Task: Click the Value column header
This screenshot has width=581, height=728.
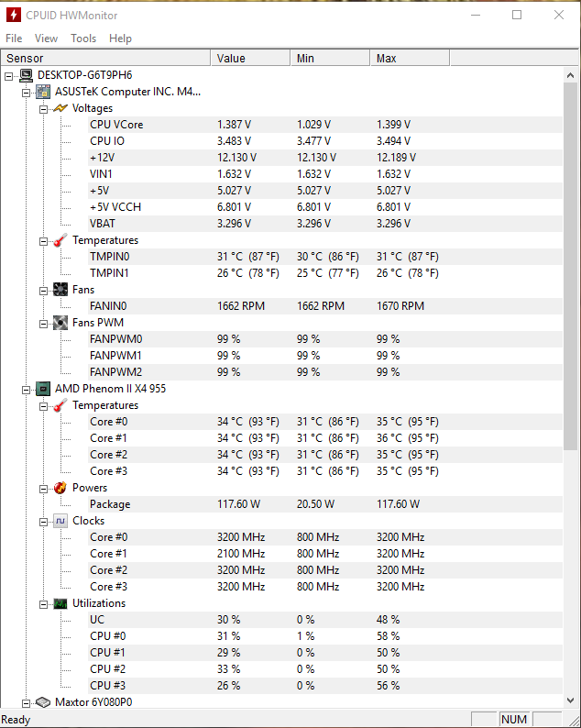Action: [x=250, y=58]
